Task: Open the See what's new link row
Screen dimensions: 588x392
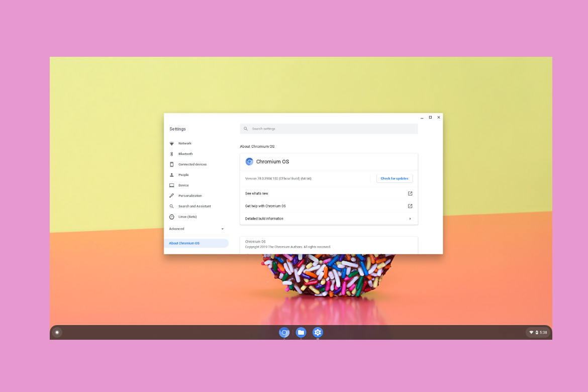Action: click(x=329, y=193)
